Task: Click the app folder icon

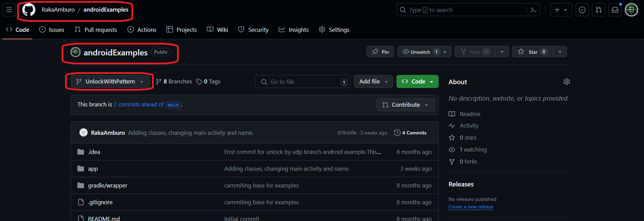Action: [81, 169]
